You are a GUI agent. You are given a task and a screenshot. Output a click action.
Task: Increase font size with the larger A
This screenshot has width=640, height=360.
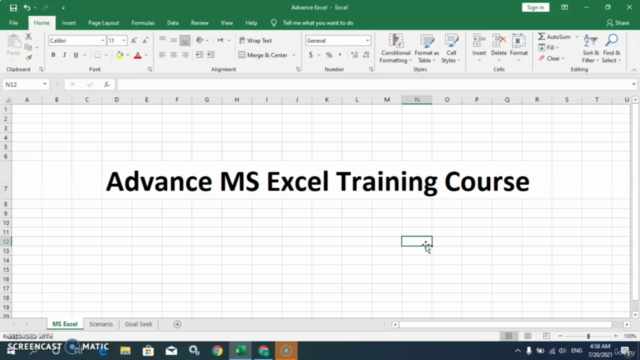coord(134,40)
